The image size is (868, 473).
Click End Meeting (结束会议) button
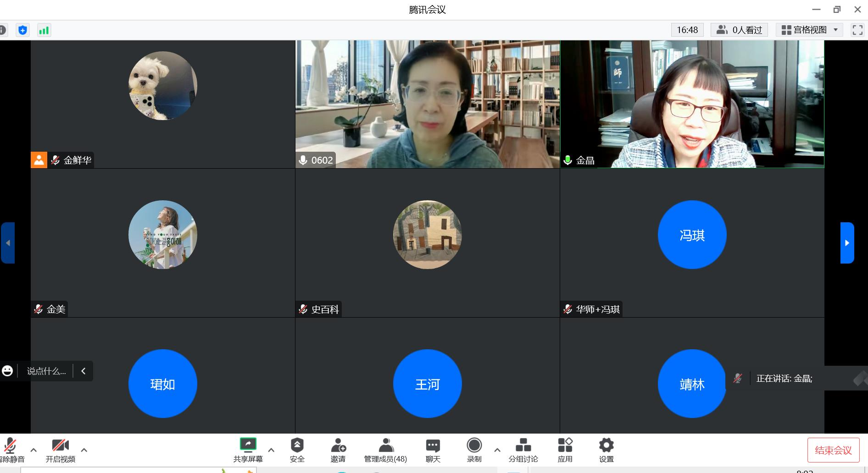click(833, 451)
